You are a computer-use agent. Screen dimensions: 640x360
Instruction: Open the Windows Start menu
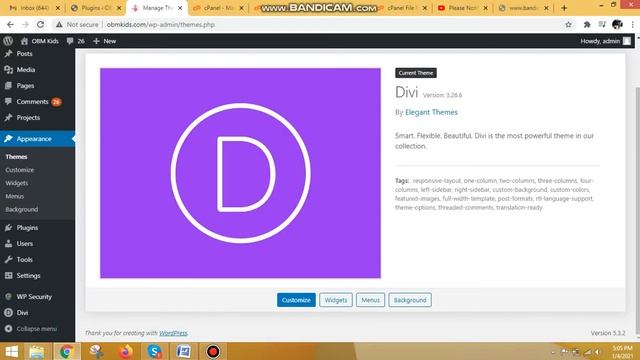click(11, 351)
